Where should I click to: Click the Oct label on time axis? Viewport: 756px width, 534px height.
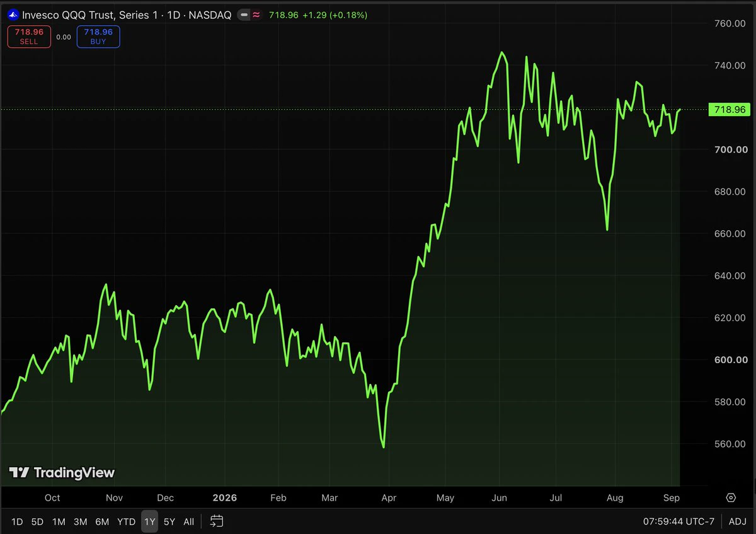click(52, 497)
